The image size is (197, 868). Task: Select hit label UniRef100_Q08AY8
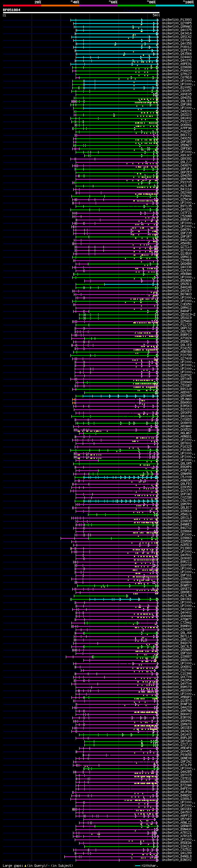[177, 423]
